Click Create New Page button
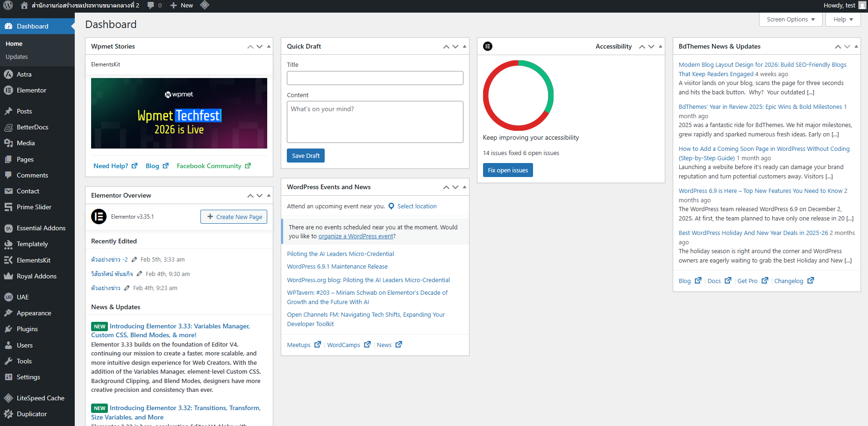The image size is (868, 426). 234,217
